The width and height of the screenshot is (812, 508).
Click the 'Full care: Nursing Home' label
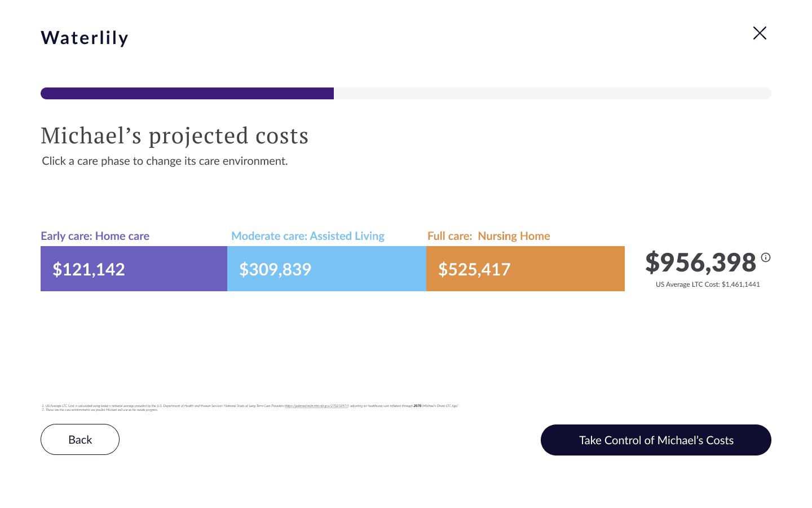click(x=488, y=236)
